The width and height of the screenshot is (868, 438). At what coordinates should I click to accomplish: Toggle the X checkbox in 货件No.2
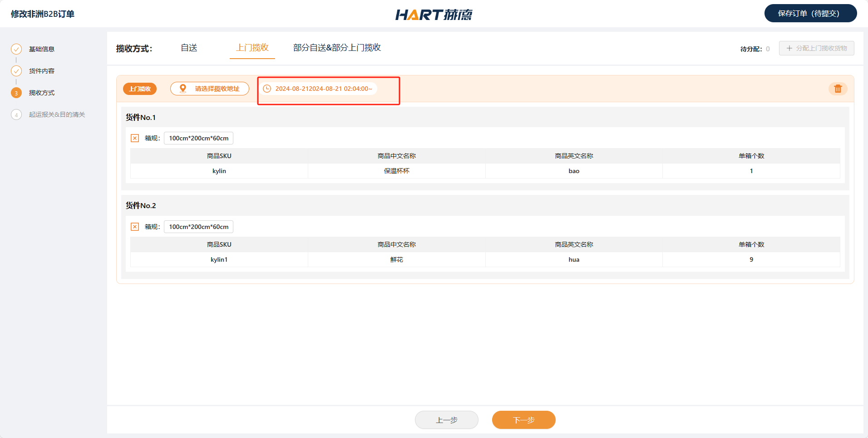[x=135, y=227]
